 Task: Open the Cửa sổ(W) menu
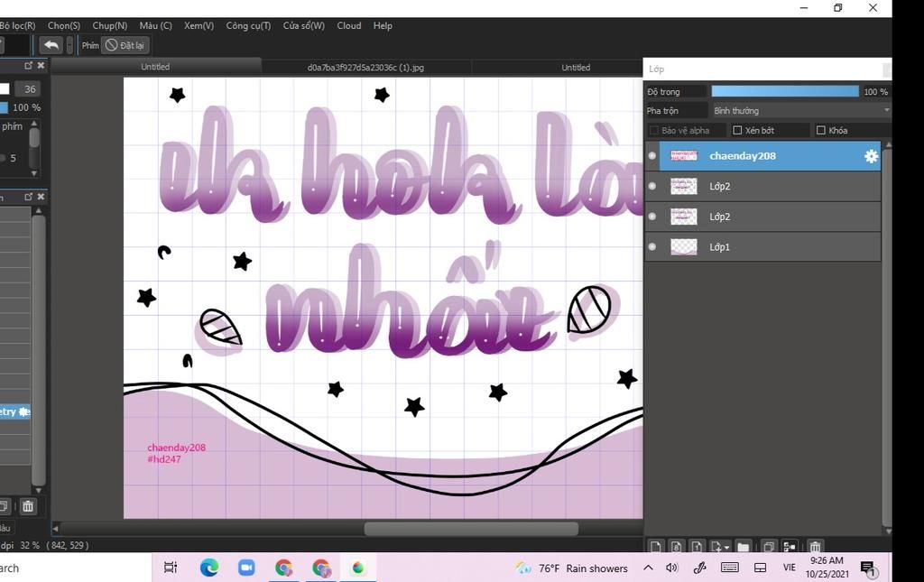[x=303, y=26]
